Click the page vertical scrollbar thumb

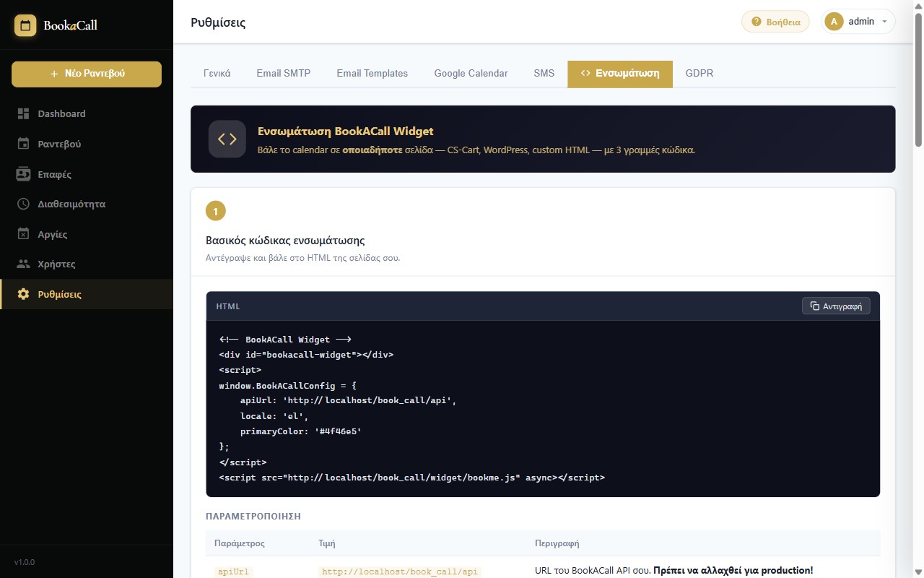point(918,79)
